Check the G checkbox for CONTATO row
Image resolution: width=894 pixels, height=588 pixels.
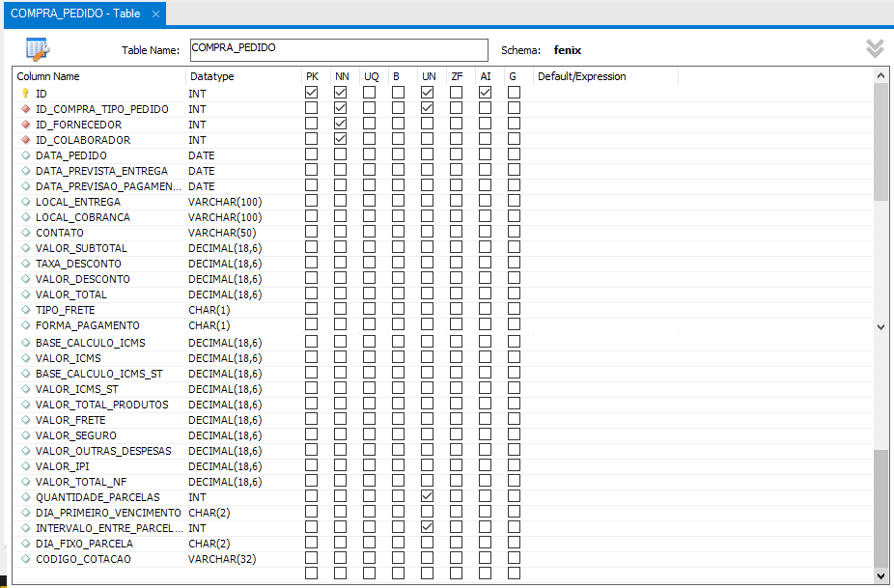click(515, 231)
